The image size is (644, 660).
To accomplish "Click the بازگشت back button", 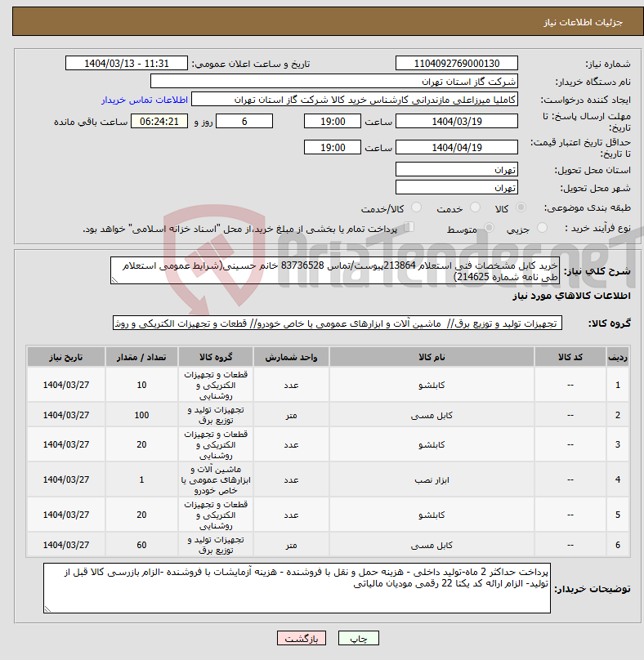I will coord(301,638).
